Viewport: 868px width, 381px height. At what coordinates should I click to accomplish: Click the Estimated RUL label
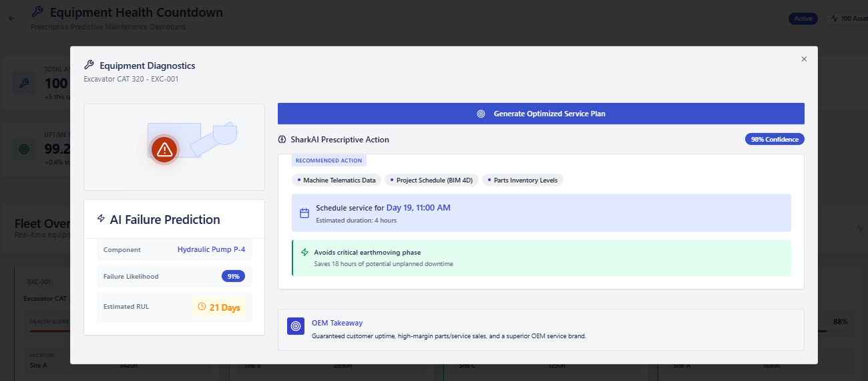[x=126, y=307]
